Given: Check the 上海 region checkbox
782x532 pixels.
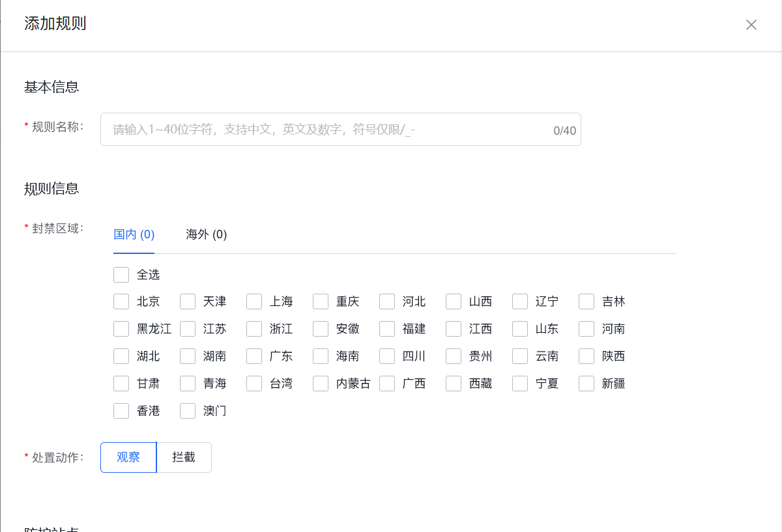Looking at the screenshot, I should (254, 301).
